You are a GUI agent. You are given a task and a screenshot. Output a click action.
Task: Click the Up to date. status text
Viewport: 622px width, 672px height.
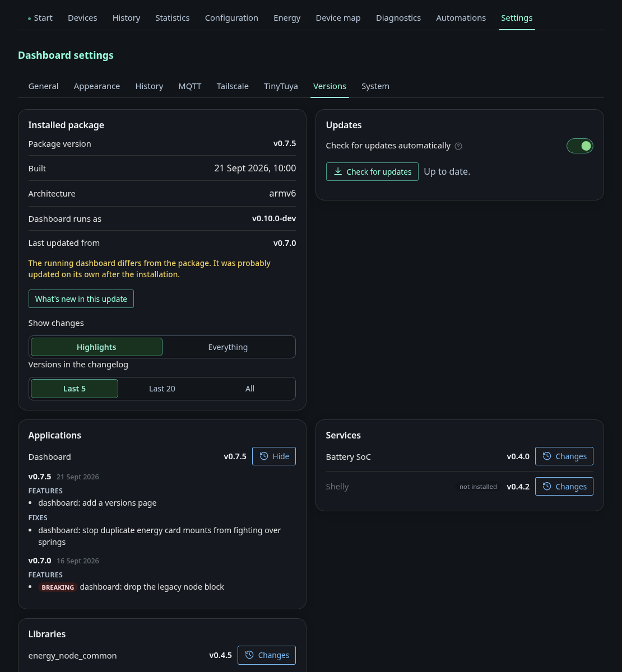447,171
